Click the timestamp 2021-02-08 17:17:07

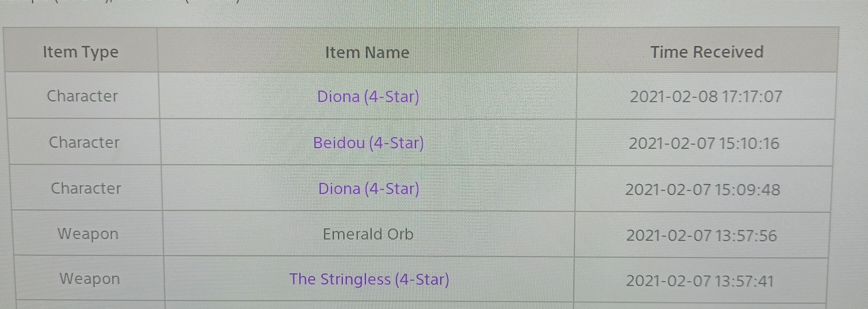click(x=706, y=97)
